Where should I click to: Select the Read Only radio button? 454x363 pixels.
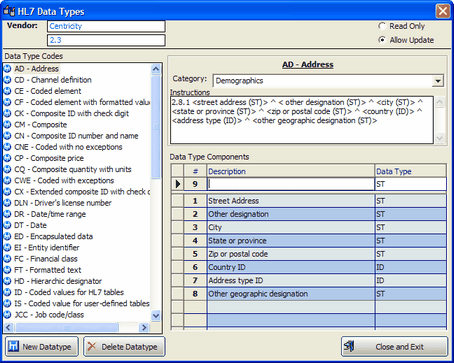tap(382, 26)
